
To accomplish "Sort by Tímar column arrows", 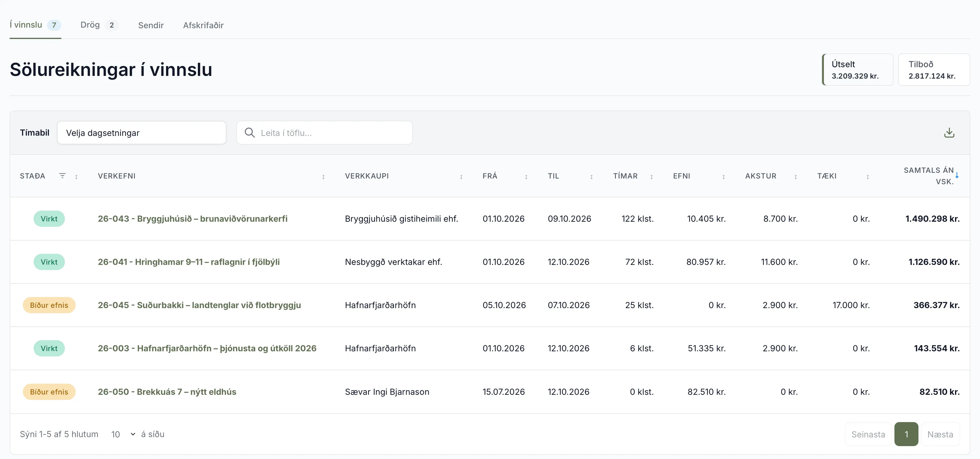I will [652, 177].
